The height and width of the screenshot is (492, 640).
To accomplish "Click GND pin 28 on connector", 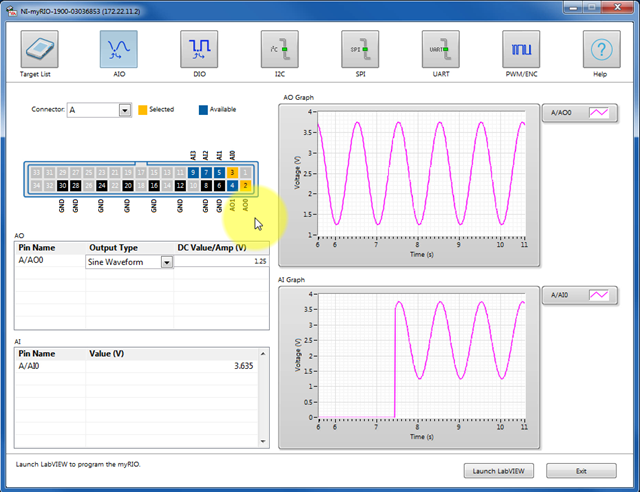I will click(x=76, y=186).
